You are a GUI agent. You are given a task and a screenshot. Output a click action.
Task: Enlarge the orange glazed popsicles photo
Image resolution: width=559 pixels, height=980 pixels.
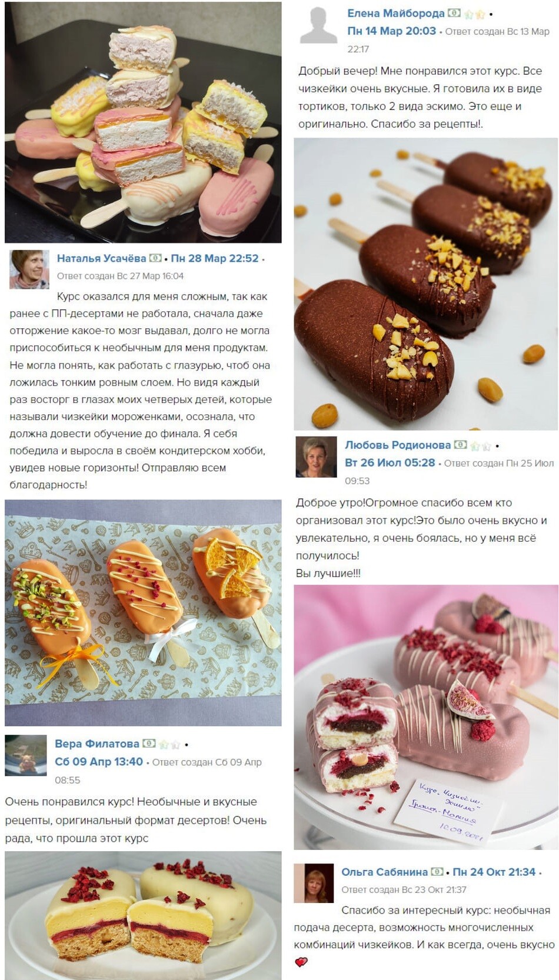(143, 612)
